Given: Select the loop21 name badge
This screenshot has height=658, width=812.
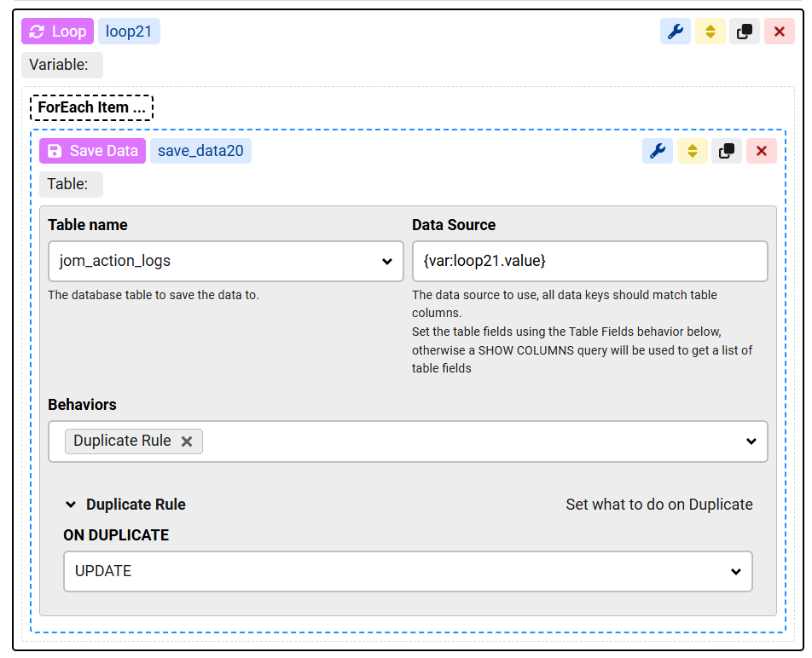Looking at the screenshot, I should click(129, 31).
